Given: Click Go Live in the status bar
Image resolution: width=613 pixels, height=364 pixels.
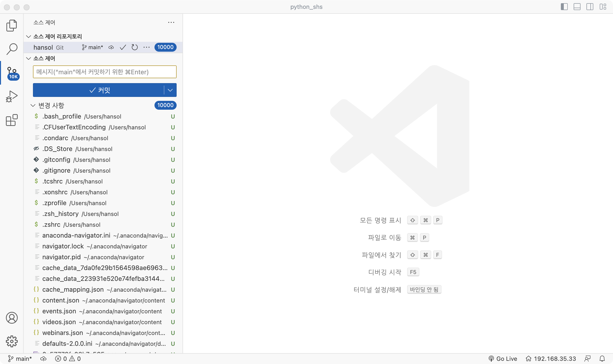Looking at the screenshot, I should click(x=503, y=359).
